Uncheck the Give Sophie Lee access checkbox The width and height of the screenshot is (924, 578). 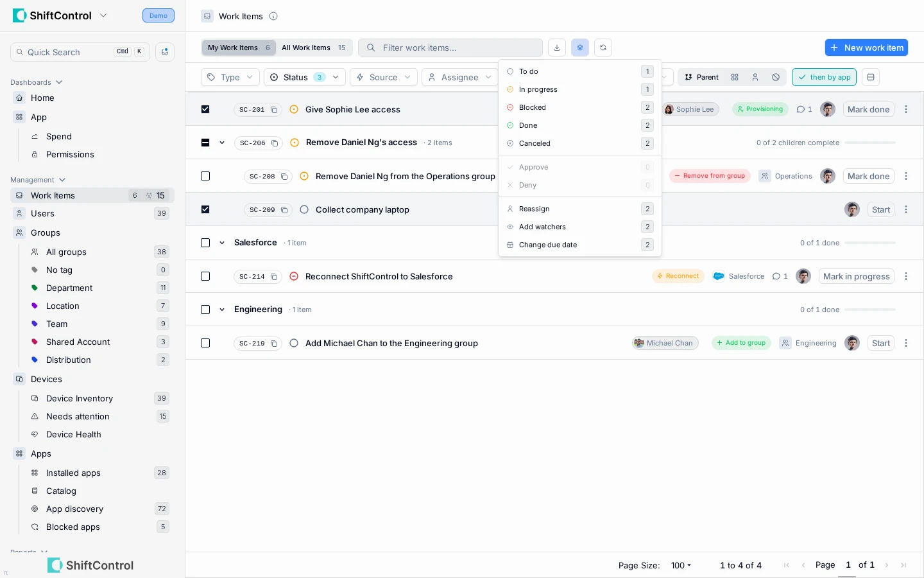[205, 109]
